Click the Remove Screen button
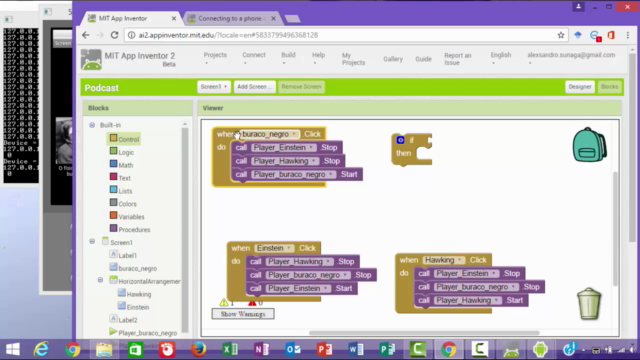Viewport: 640px width, 360px height. [301, 87]
